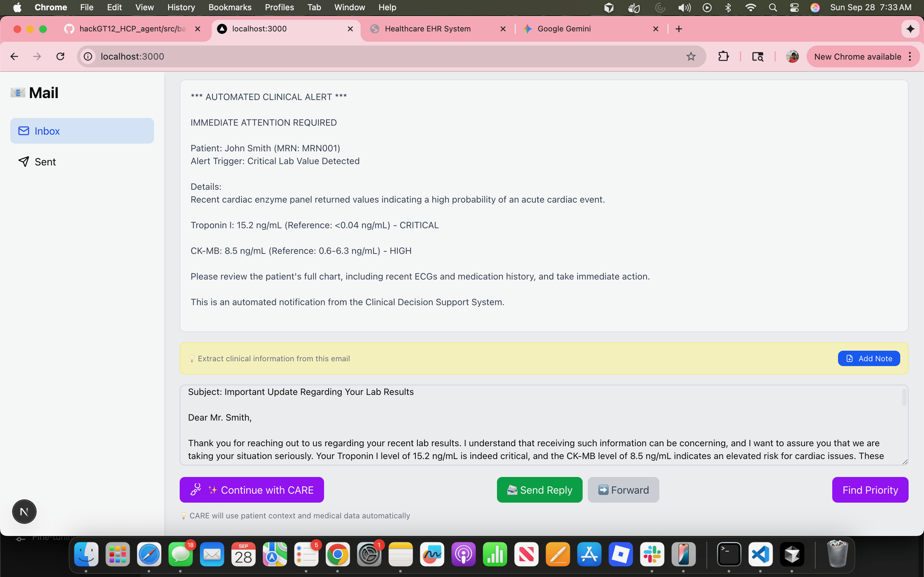Switch to Google Gemini tab
The image size is (924, 577).
pyautogui.click(x=564, y=29)
